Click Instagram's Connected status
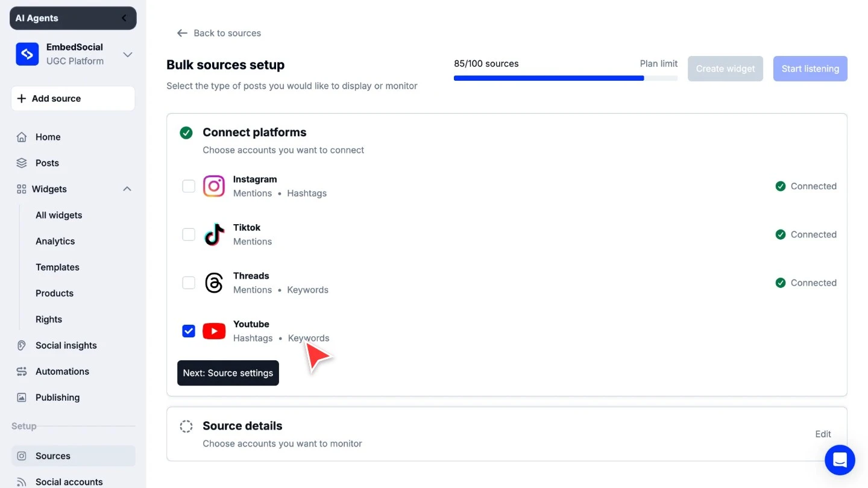 tap(806, 186)
